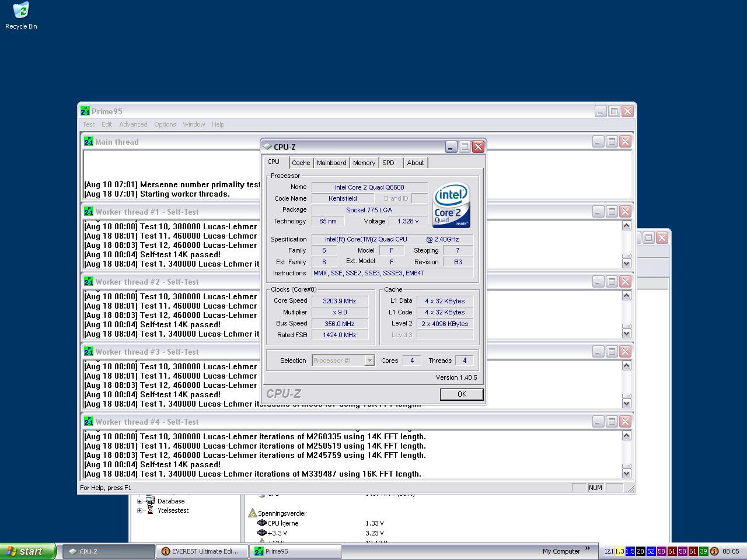
Task: Click the Level 2 cache 2 x 4096 KBytes
Action: pyautogui.click(x=445, y=324)
